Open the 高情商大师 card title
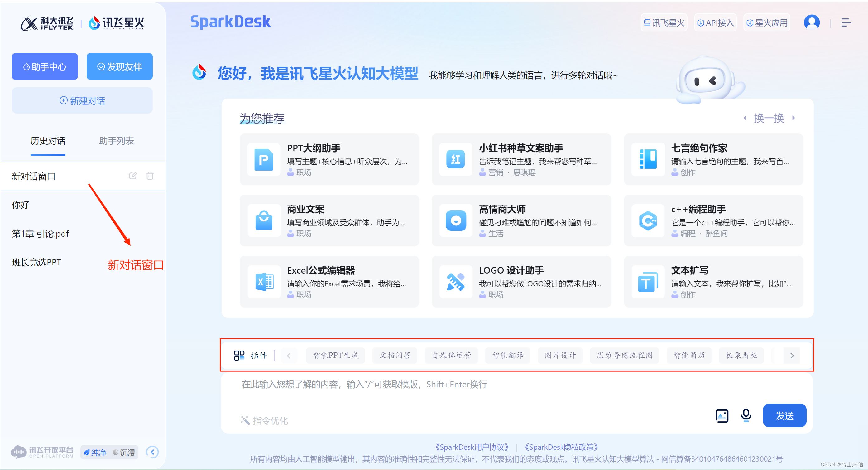The height and width of the screenshot is (470, 868). pyautogui.click(x=502, y=209)
